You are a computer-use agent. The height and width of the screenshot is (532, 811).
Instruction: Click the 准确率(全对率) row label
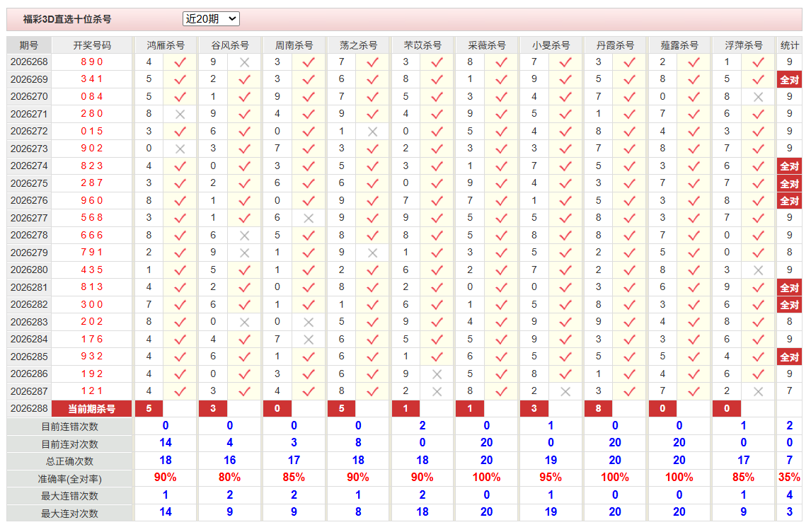[x=69, y=479]
